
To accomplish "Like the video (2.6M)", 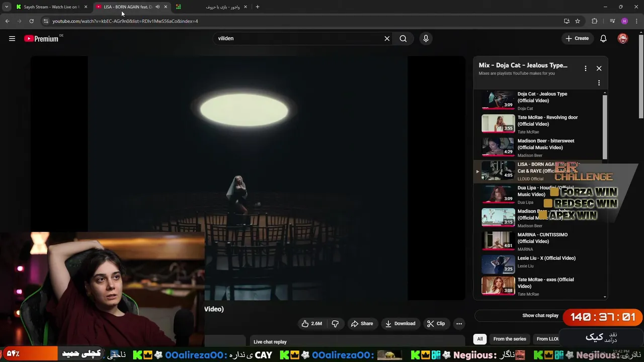I will [311, 324].
